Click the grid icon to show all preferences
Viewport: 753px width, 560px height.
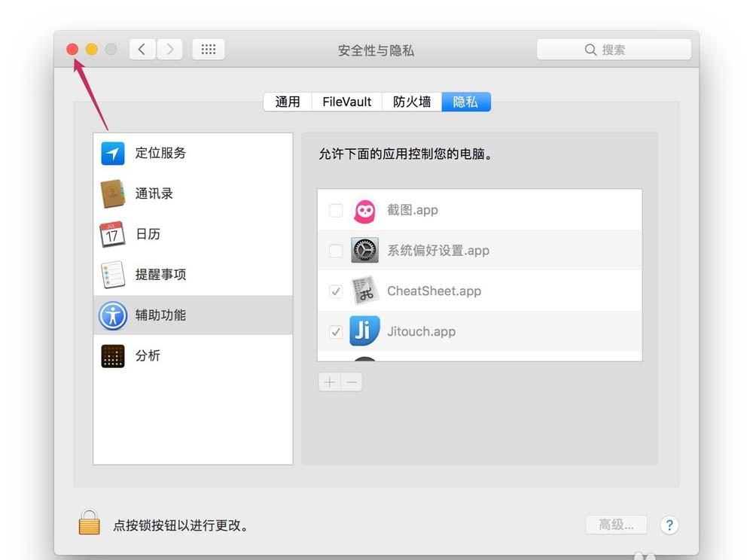208,49
